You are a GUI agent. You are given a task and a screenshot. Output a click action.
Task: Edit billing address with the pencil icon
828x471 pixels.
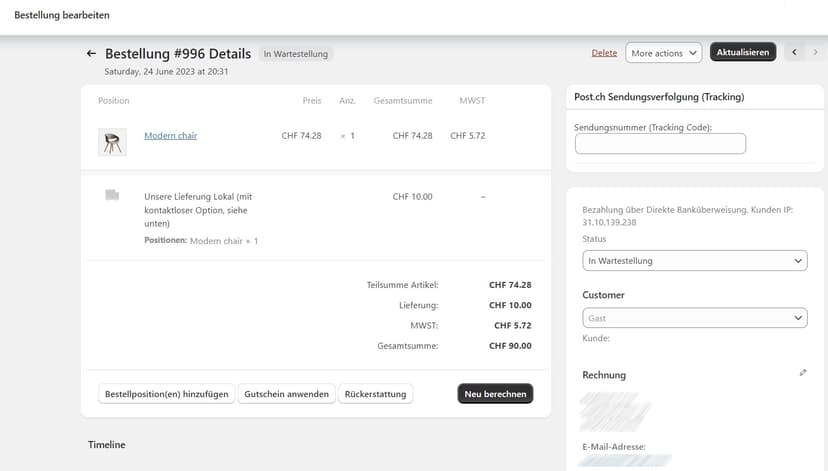click(x=803, y=373)
